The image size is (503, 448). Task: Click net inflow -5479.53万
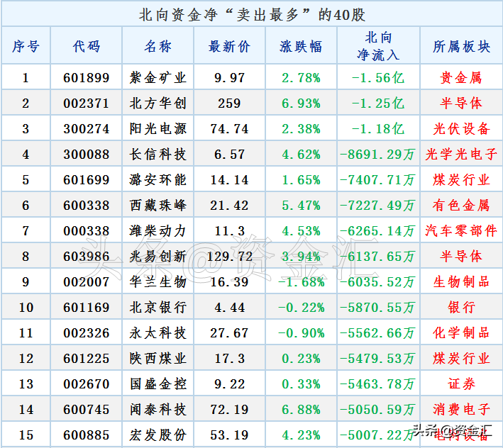(378, 359)
